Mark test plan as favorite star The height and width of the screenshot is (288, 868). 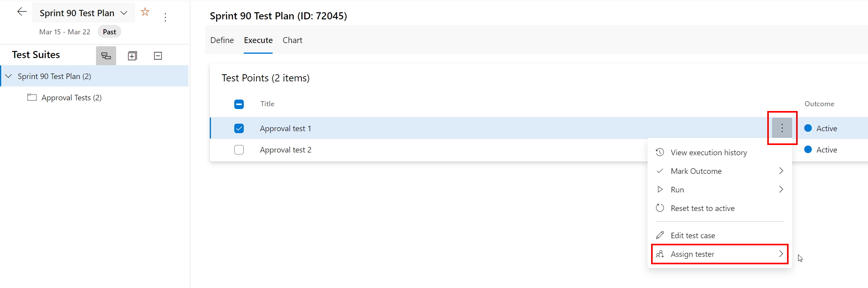(x=145, y=12)
